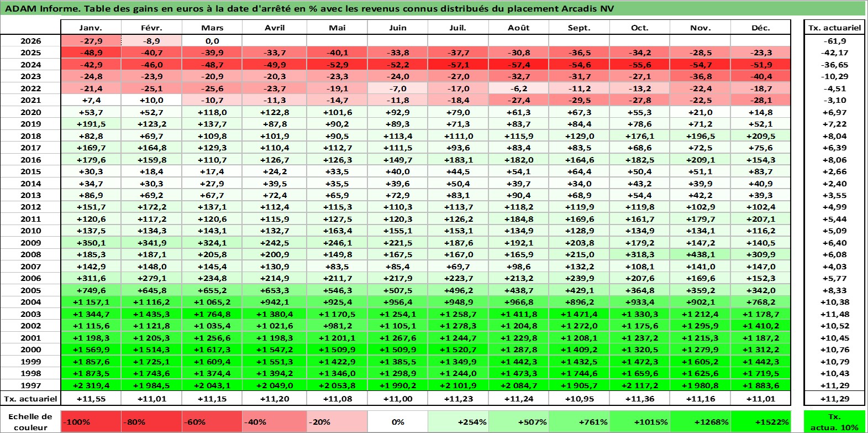Click the 2004 Déc. cell showing +768,2
Screen dimensions: 868x433
tap(761, 302)
